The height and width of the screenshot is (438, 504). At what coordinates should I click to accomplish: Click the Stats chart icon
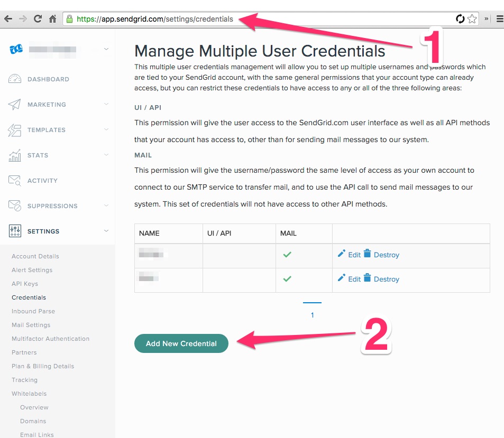15,155
